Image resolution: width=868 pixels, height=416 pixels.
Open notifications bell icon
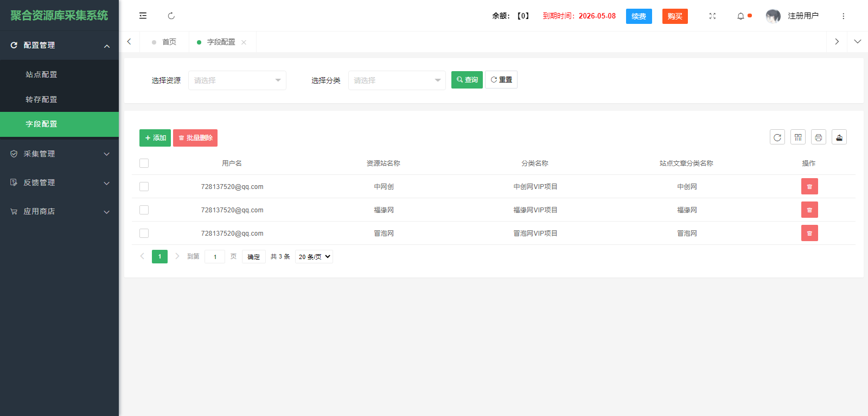741,16
